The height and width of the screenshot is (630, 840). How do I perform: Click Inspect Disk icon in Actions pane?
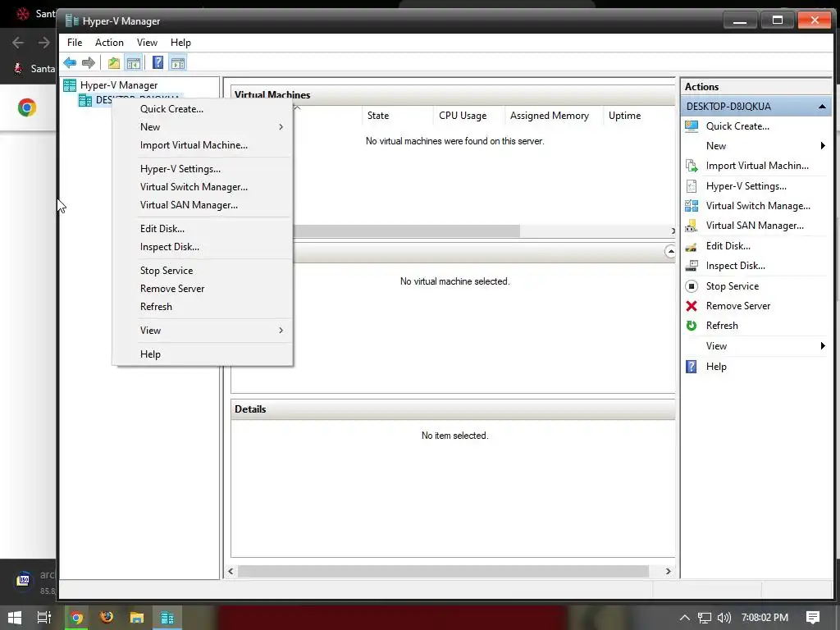692,266
